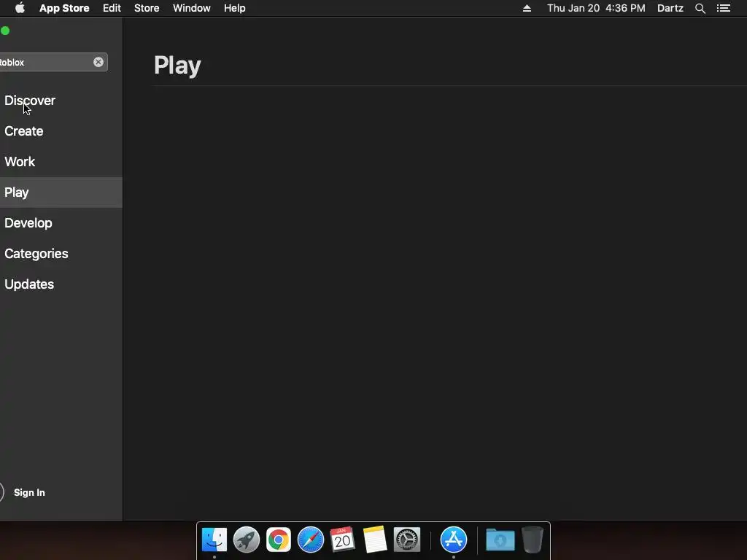Viewport: 747px width, 560px height.
Task: Open the Window menu
Action: [192, 8]
